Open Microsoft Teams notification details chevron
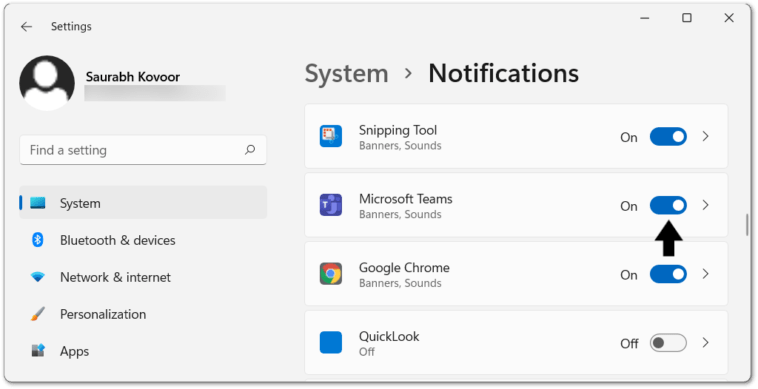 pyautogui.click(x=705, y=205)
